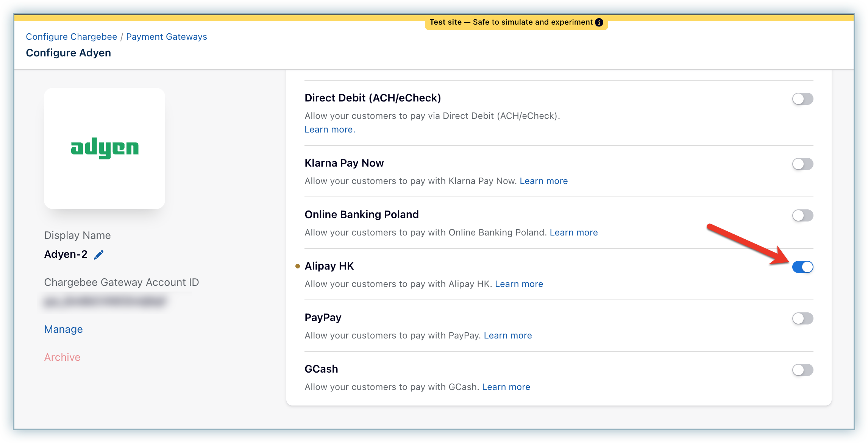Click Archive to archive the gateway

click(x=62, y=357)
